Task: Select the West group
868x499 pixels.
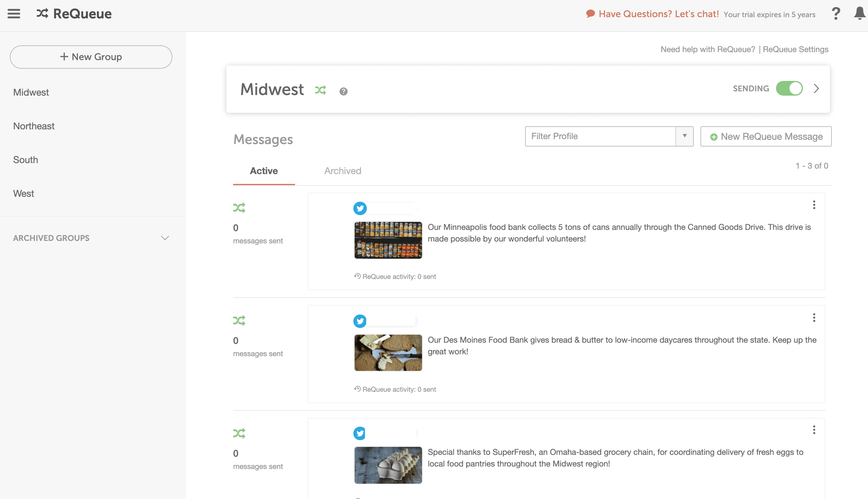Action: click(23, 193)
